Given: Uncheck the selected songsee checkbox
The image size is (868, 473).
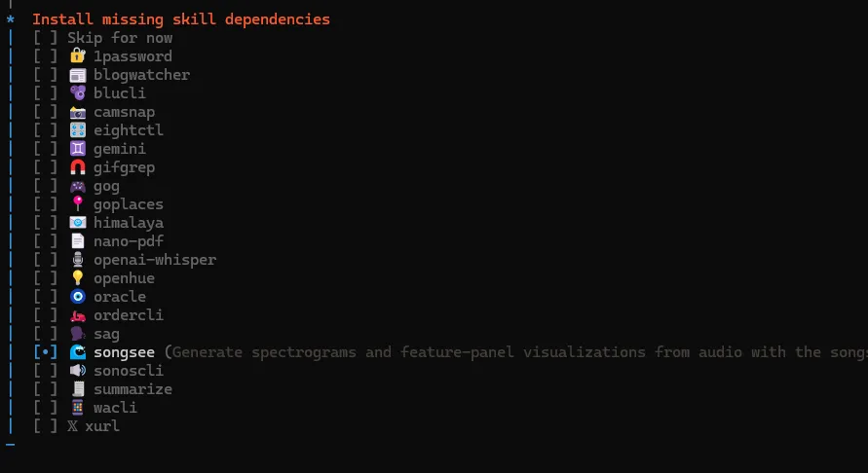Looking at the screenshot, I should pyautogui.click(x=45, y=352).
